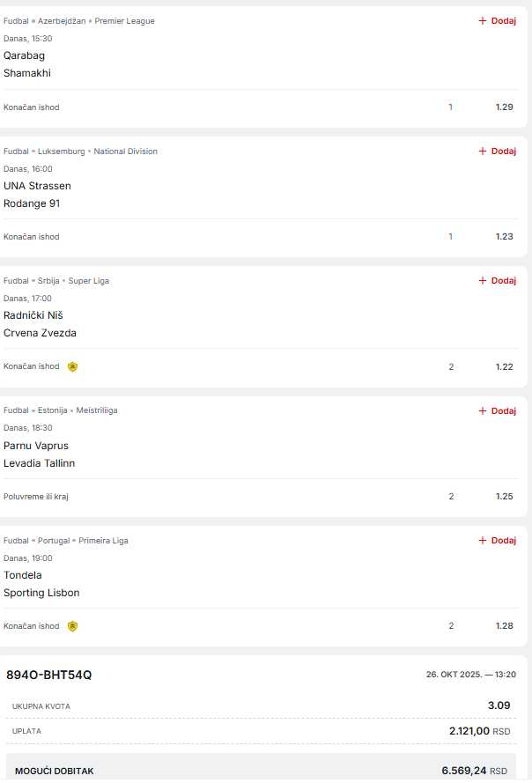
Task: Pick the 1.22 odds on Crvena Zvezda
Action: [x=504, y=366]
